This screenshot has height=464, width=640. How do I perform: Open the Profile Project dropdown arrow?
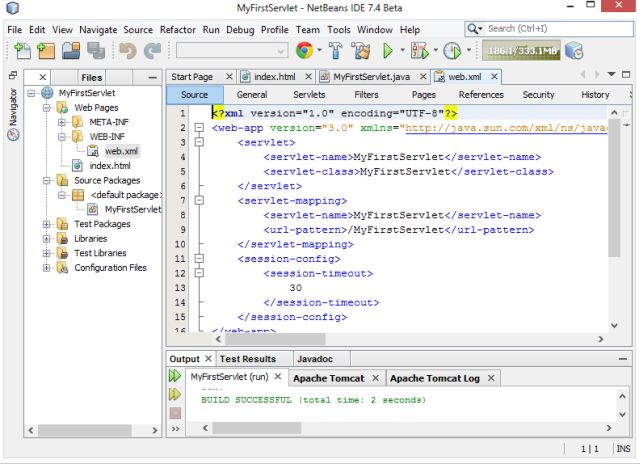(469, 50)
